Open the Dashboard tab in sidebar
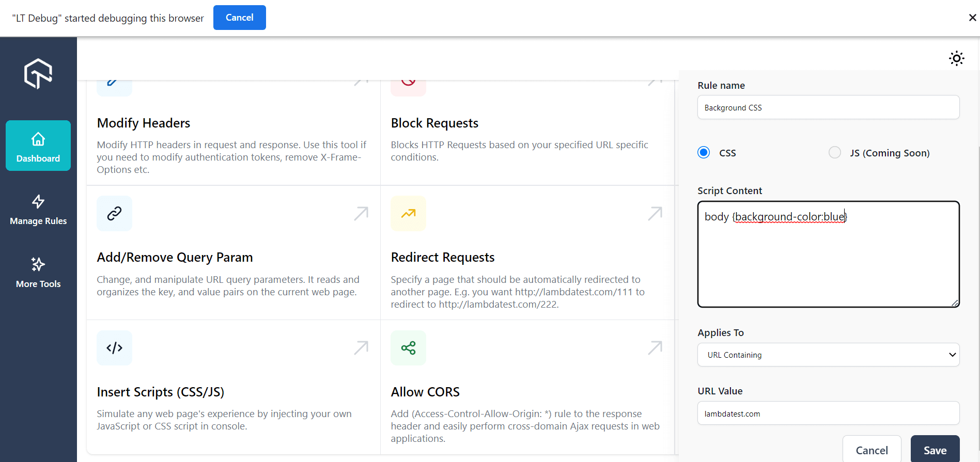Screen dimensions: 980x462 click(38, 146)
